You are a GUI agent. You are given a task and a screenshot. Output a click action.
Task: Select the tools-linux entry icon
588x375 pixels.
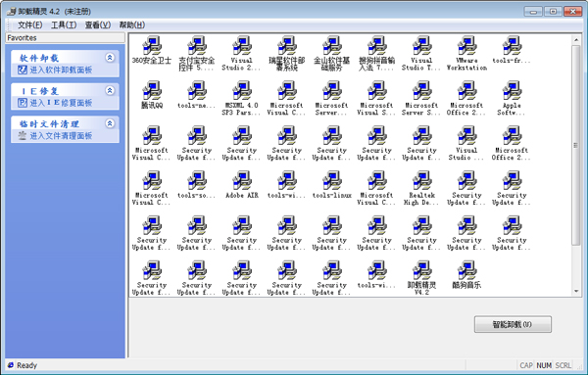[x=332, y=180]
